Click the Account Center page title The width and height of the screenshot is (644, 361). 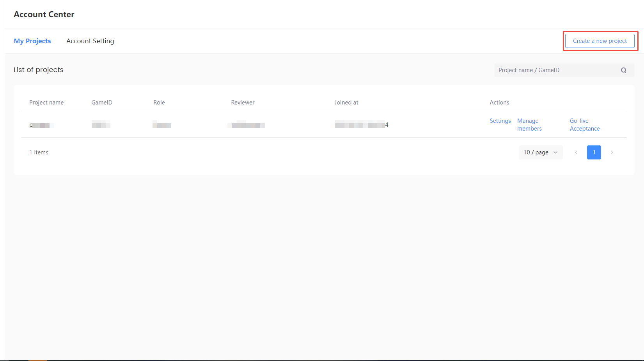[x=44, y=14]
